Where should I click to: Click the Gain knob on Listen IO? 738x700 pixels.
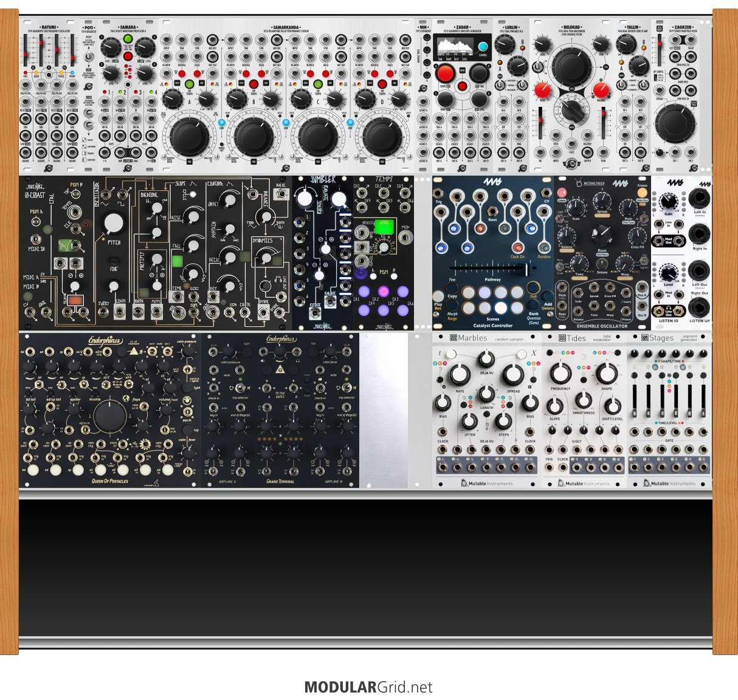[668, 202]
